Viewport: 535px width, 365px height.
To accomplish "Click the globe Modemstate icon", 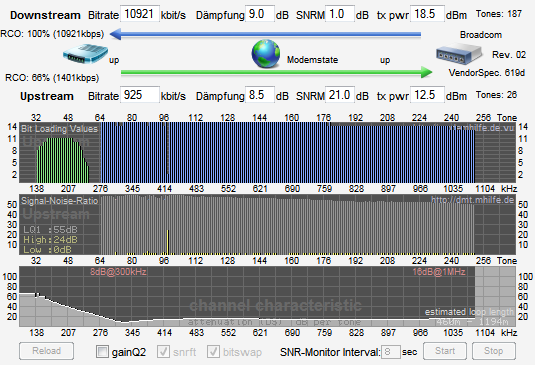I will 266,54.
